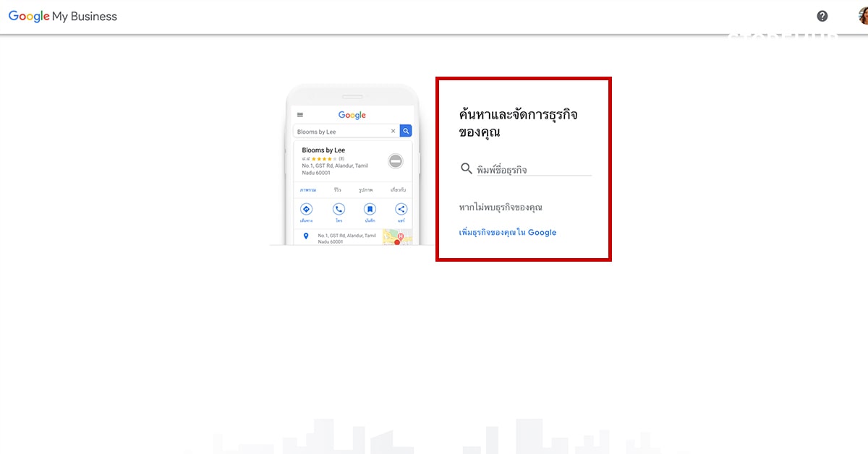Click the Google My Business logo

62,17
